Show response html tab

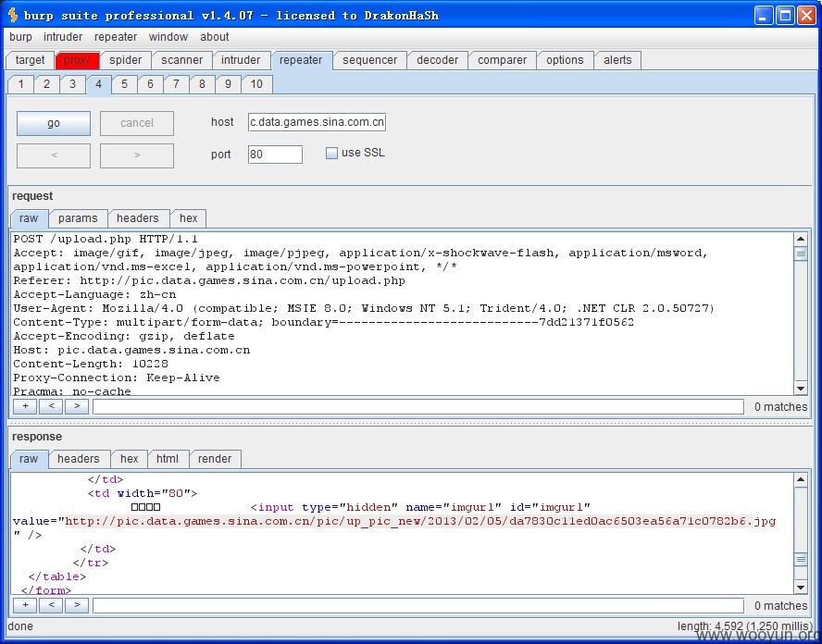pyautogui.click(x=168, y=459)
